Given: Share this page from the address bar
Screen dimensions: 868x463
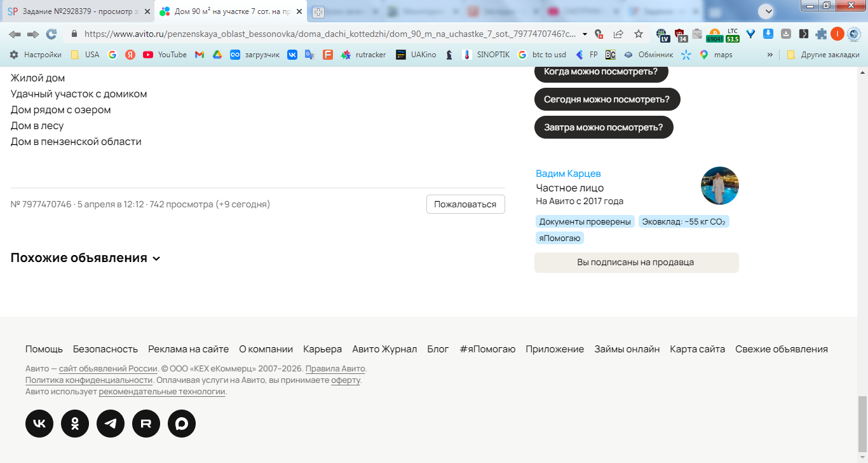Looking at the screenshot, I should [x=618, y=34].
